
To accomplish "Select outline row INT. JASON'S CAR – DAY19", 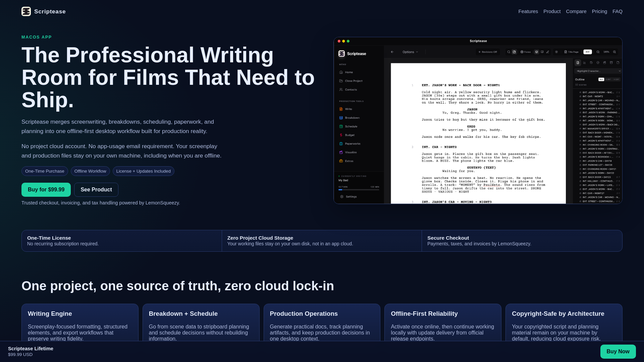I will pyautogui.click(x=599, y=161).
